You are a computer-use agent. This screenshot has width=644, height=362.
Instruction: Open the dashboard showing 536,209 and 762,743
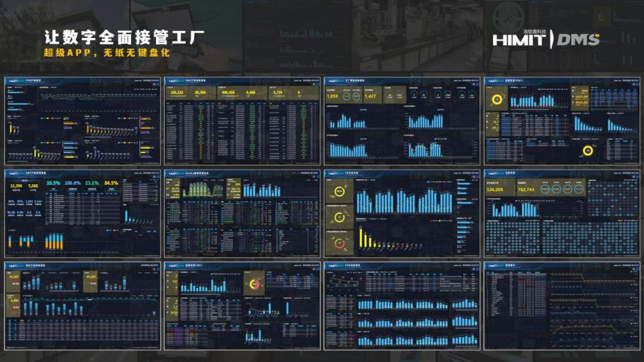tap(561, 213)
